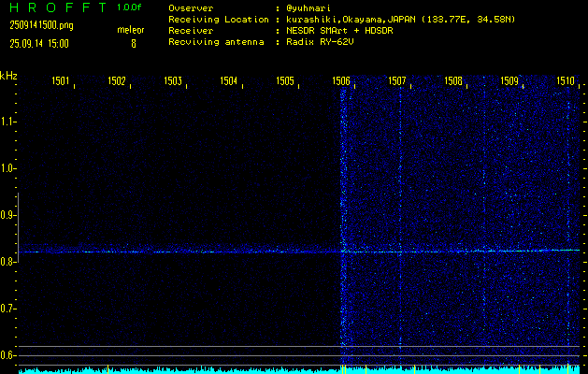Click time marker 1505
Screen dimensions: 588x374
[x=285, y=80]
